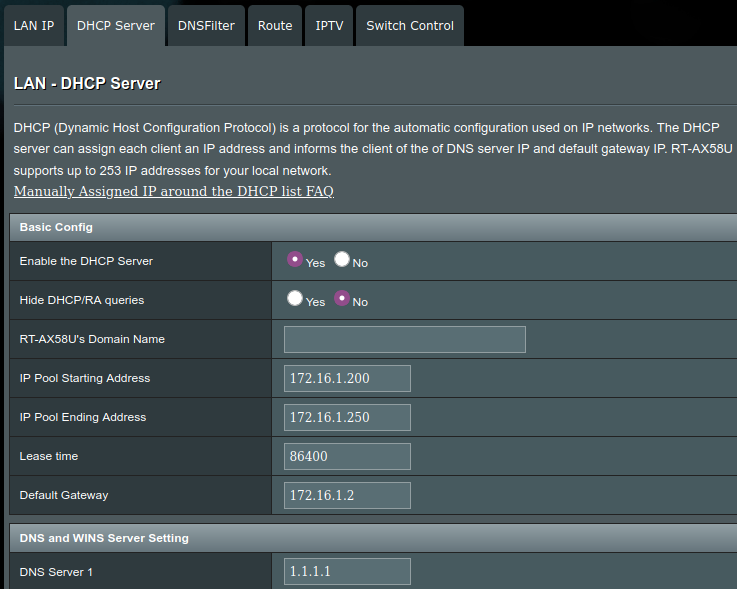
Task: Click the DNS and WINS Server Setting header
Action: tap(104, 538)
